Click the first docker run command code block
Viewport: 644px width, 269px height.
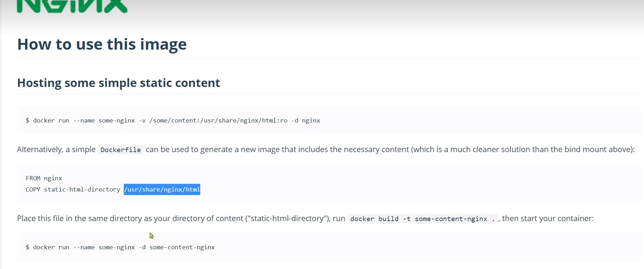(x=329, y=120)
